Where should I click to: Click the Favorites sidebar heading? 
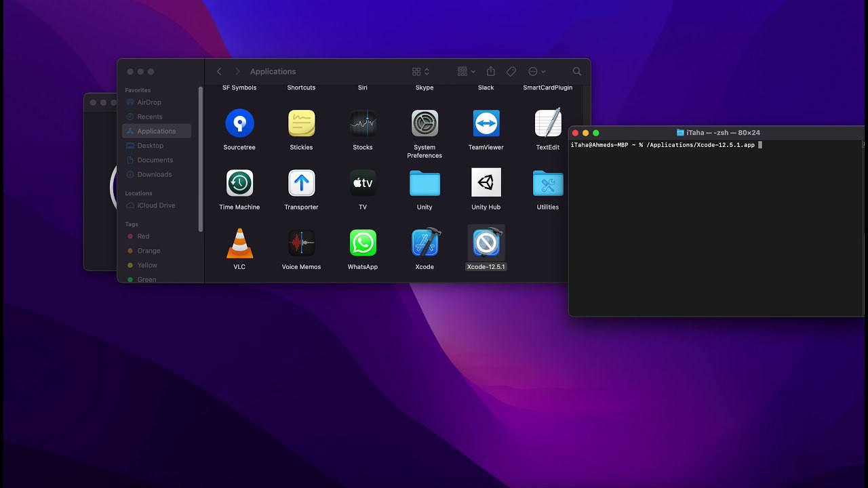(x=138, y=90)
